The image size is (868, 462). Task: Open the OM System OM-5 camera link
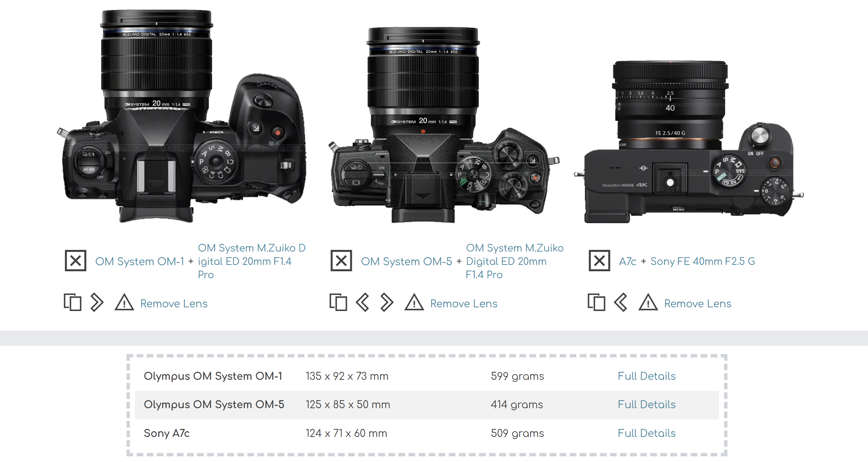[x=406, y=261]
